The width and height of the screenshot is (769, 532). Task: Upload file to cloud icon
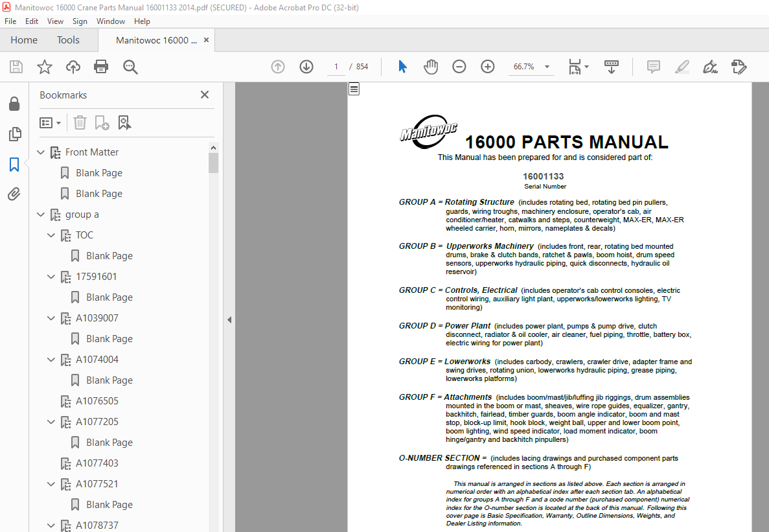(x=73, y=67)
